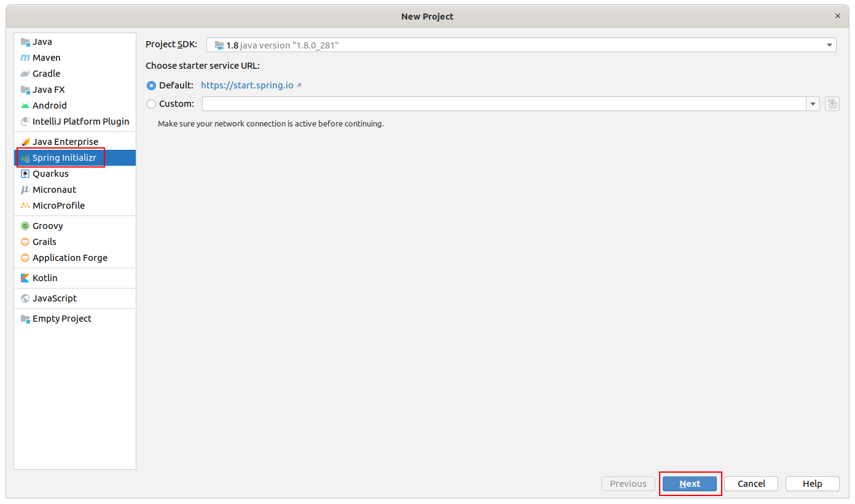Screen dimensions: 855x504
Task: Click the Micronaut mu icon
Action: [25, 190]
